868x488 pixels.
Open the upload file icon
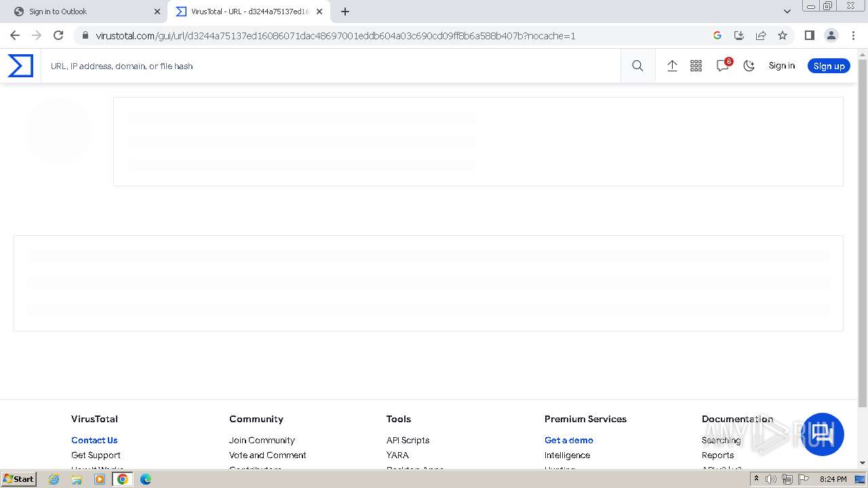coord(672,66)
